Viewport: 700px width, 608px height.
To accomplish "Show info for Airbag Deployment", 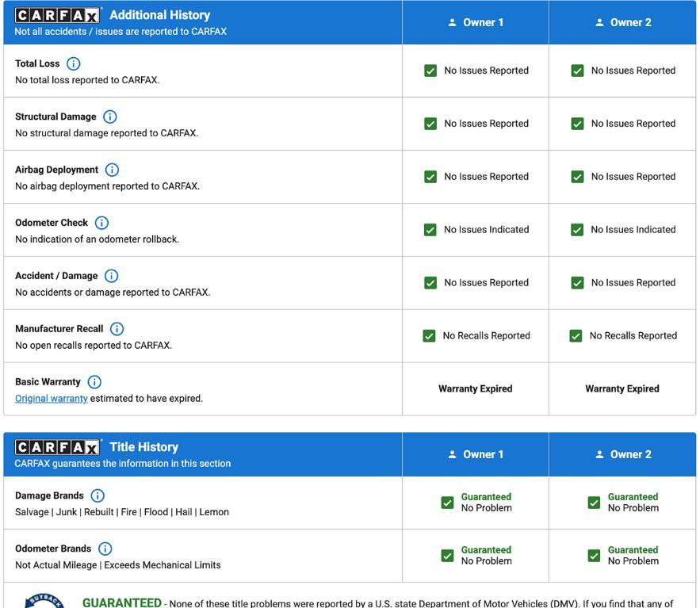I will (x=112, y=170).
